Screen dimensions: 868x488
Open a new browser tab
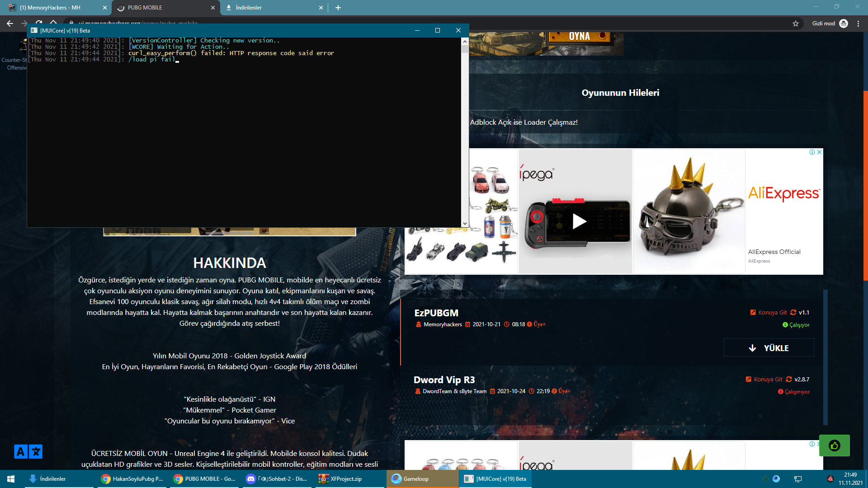pyautogui.click(x=338, y=8)
